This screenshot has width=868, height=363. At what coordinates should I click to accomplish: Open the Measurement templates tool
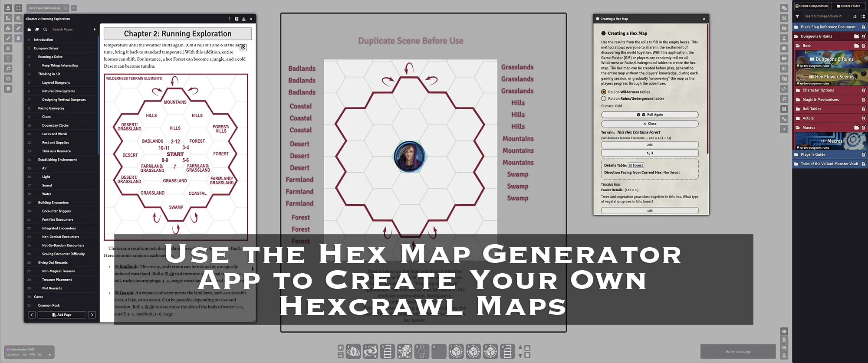(8, 18)
